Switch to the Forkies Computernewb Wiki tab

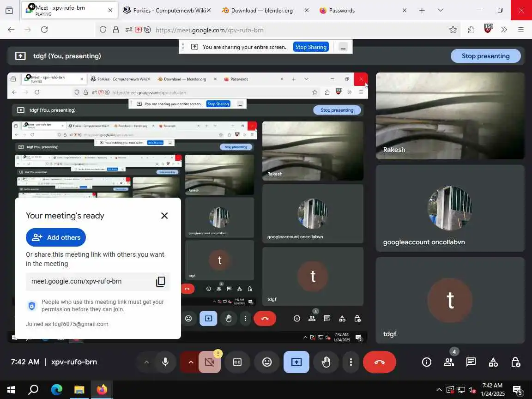(x=166, y=11)
